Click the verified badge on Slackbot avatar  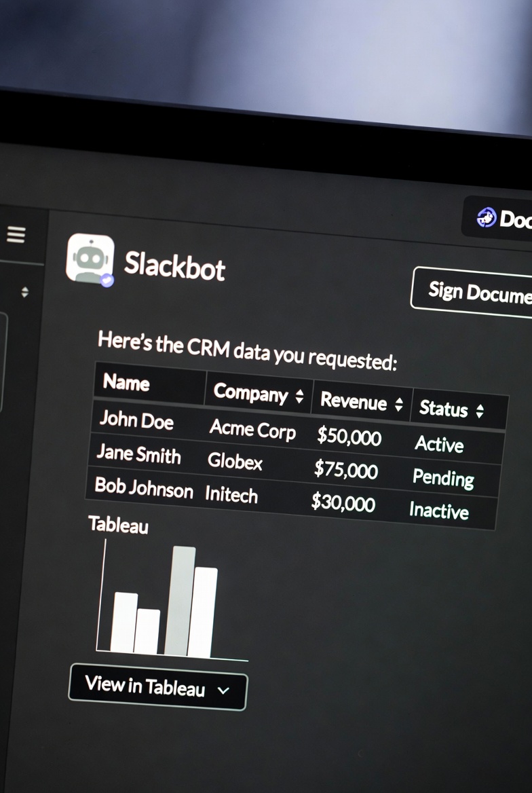point(107,280)
